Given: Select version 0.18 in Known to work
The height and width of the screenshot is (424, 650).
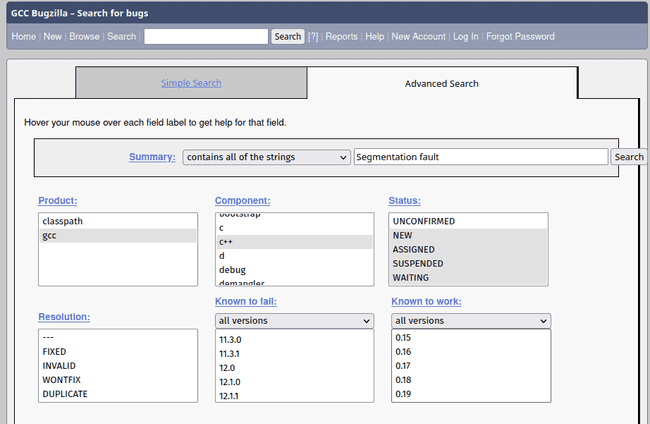Looking at the screenshot, I should (x=471, y=380).
